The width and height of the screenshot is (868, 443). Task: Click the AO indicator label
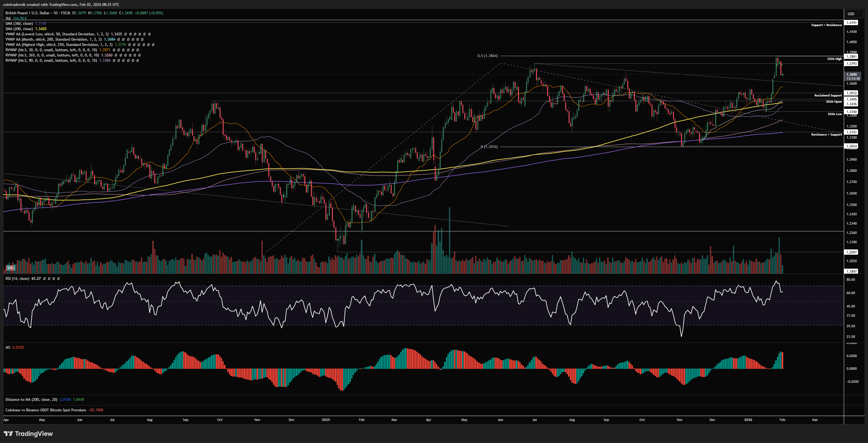pyautogui.click(x=8, y=347)
